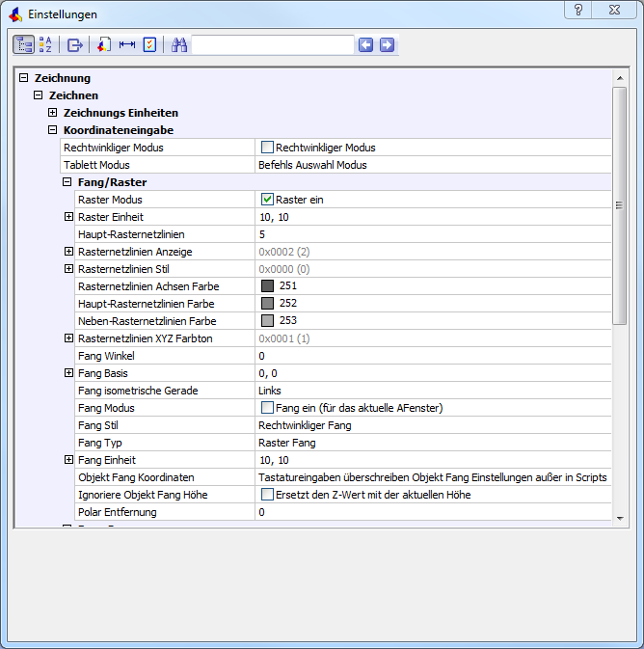Screen dimensions: 644x649
Task: Click the Fang Winkel value '0'
Action: 261,356
